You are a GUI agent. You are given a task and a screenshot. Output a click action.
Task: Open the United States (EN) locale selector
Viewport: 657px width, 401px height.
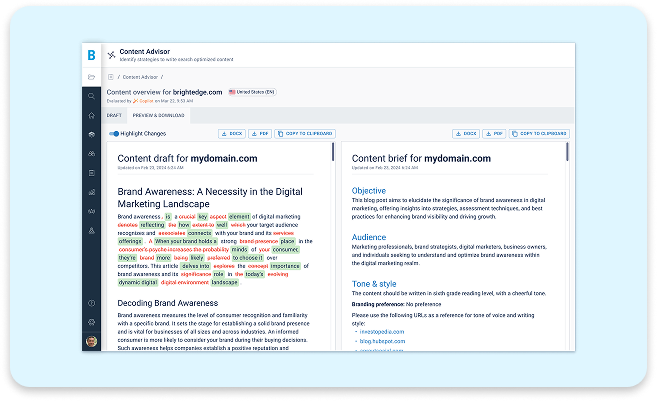point(252,92)
